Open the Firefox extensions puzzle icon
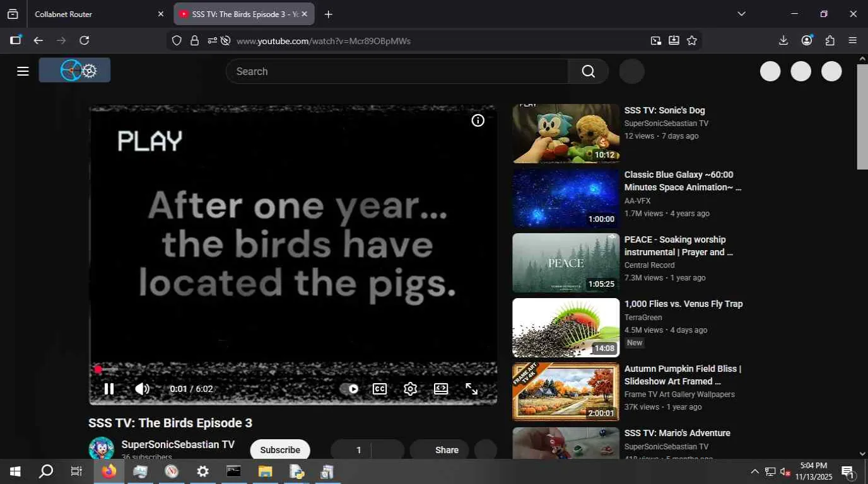 click(x=830, y=40)
